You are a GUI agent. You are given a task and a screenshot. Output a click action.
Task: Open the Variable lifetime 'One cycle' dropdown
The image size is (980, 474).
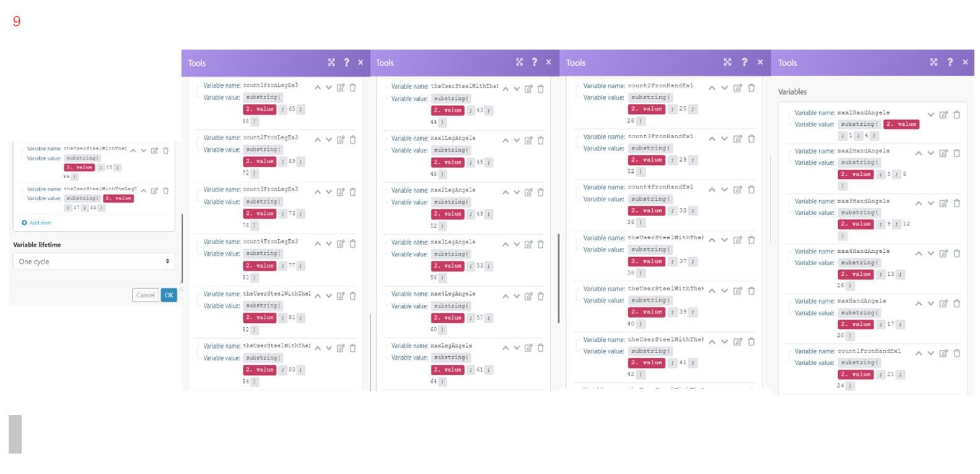[94, 261]
